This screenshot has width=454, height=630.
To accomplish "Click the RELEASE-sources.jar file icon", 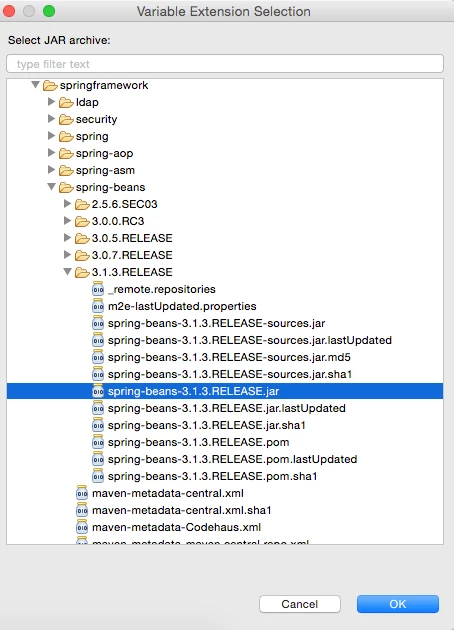I will click(98, 323).
